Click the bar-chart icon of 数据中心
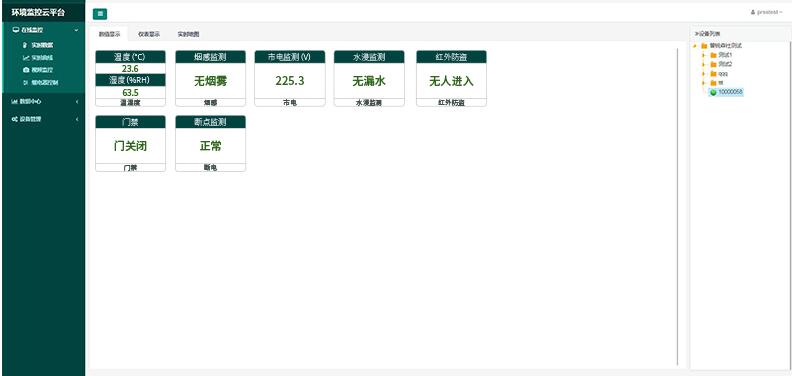This screenshot has width=798, height=376. [15, 101]
